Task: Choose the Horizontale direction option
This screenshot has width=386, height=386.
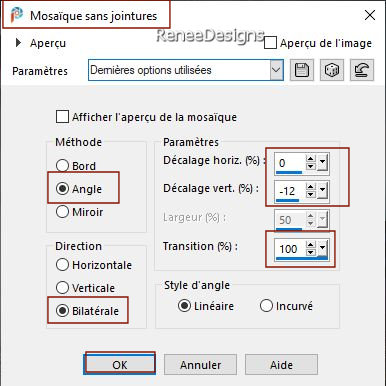Action: pos(62,265)
